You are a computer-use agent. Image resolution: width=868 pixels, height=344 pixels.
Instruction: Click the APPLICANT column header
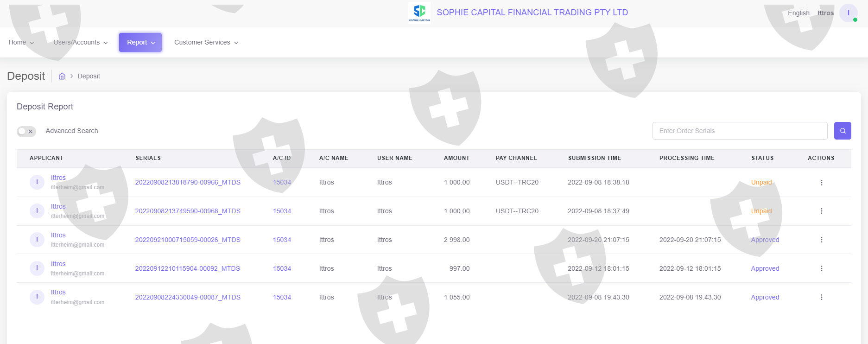[46, 158]
